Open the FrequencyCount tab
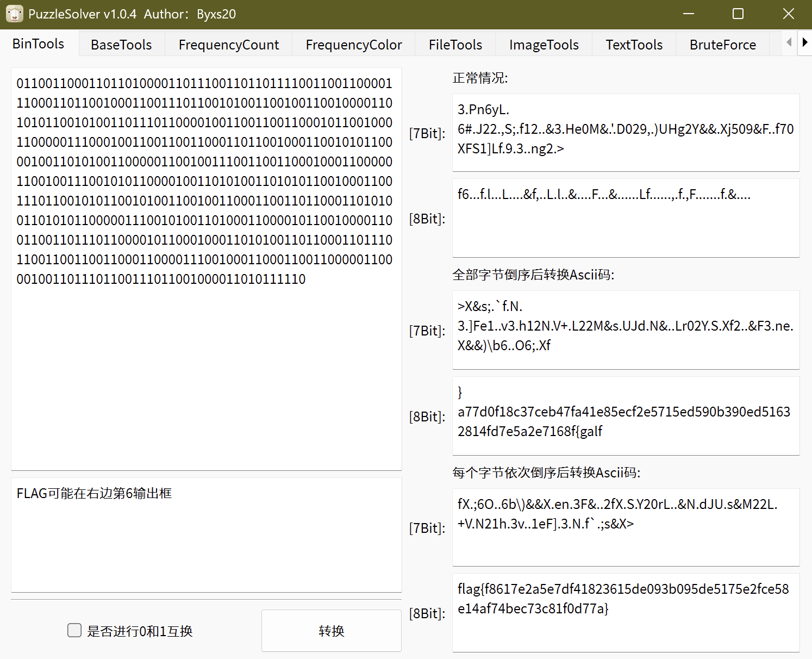This screenshot has width=812, height=659. click(228, 45)
